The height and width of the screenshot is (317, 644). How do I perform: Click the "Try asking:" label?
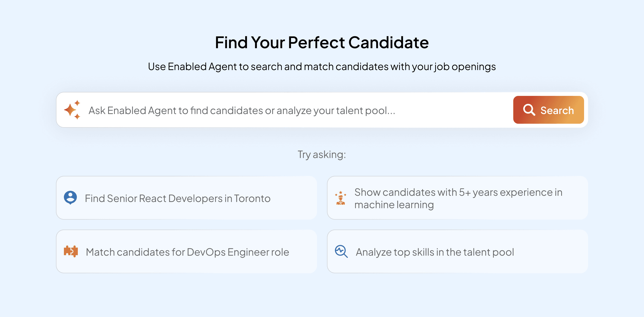tap(322, 154)
